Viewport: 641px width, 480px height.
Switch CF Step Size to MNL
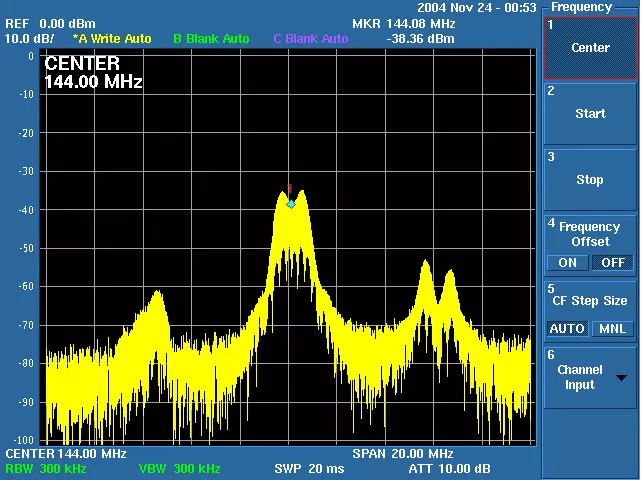click(x=612, y=329)
